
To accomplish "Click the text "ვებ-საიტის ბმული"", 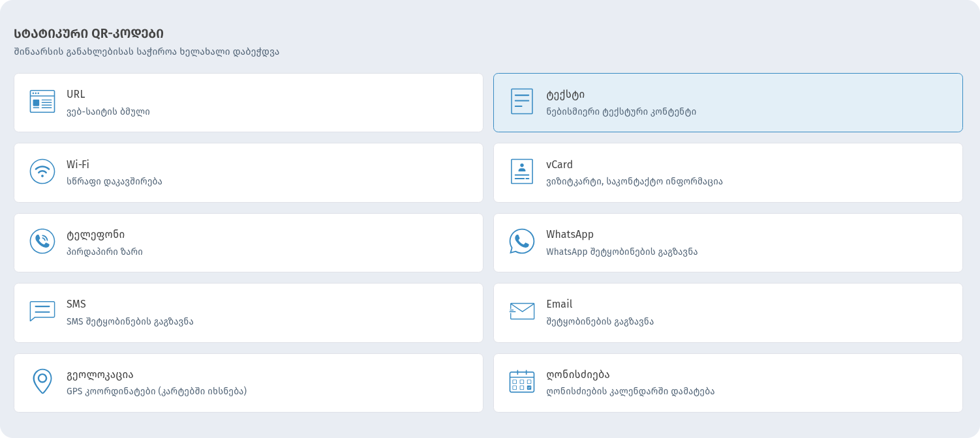I will coord(108,111).
